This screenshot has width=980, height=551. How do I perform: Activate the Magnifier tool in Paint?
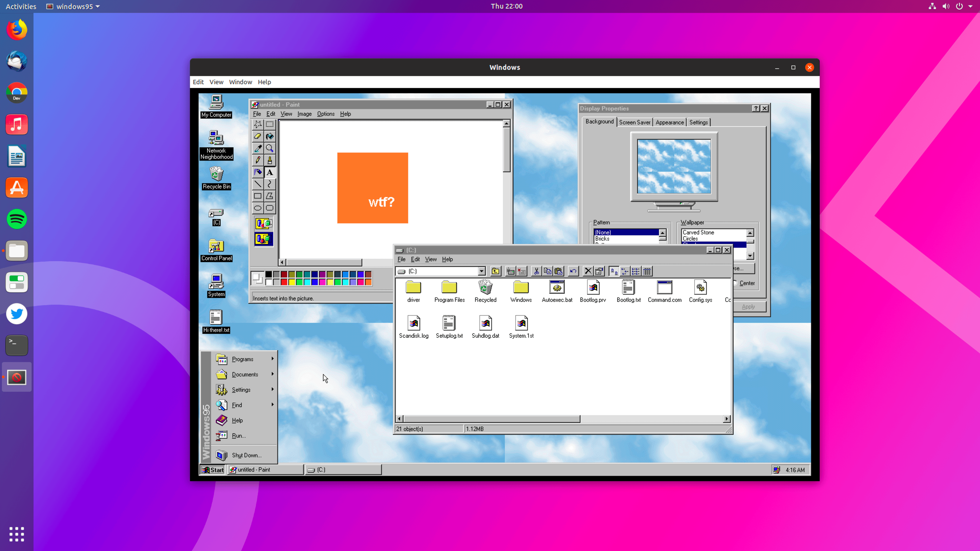(x=270, y=148)
